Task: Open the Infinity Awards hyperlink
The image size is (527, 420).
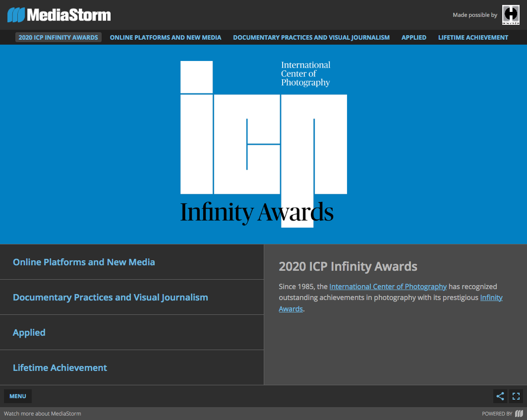Action: (x=491, y=297)
